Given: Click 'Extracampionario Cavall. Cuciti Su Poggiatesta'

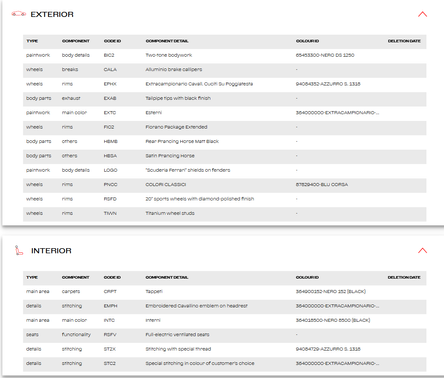Looking at the screenshot, I should 199,84.
